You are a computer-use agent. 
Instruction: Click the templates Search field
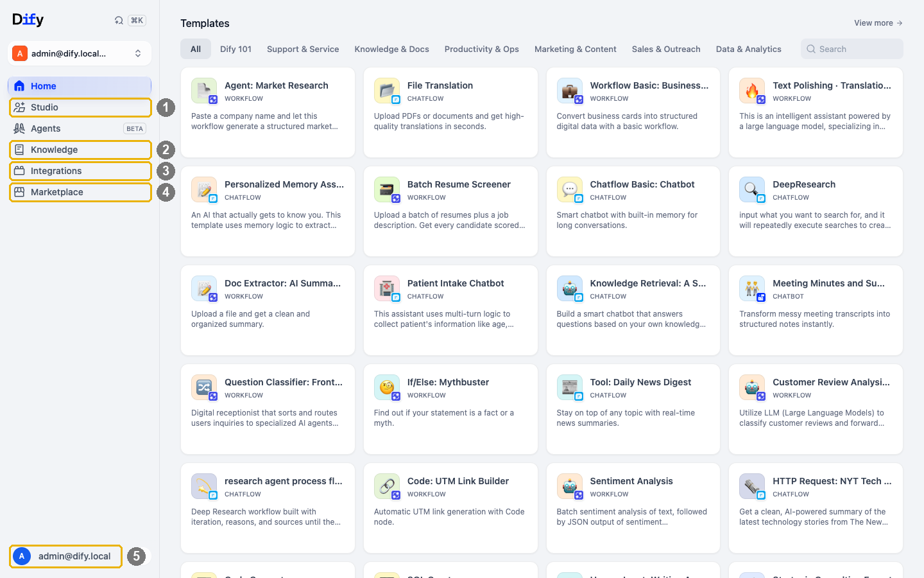point(852,49)
